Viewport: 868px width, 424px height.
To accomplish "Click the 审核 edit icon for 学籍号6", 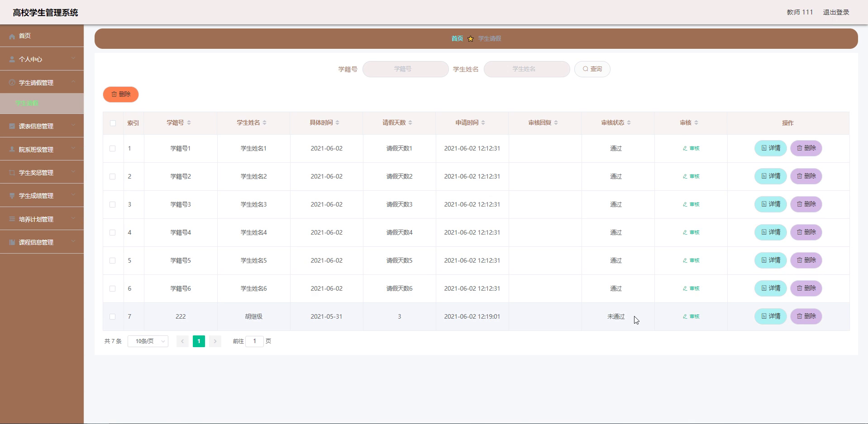I will 685,288.
